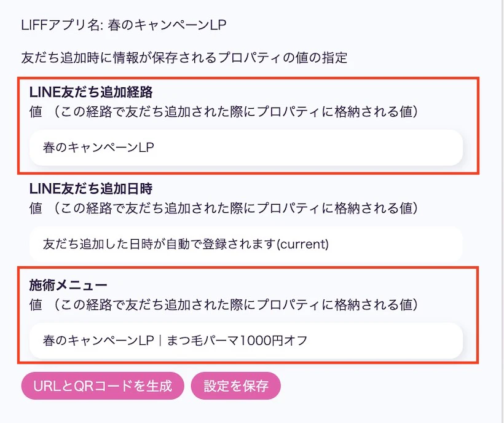Focus the 施術メニュー value input

click(x=246, y=341)
